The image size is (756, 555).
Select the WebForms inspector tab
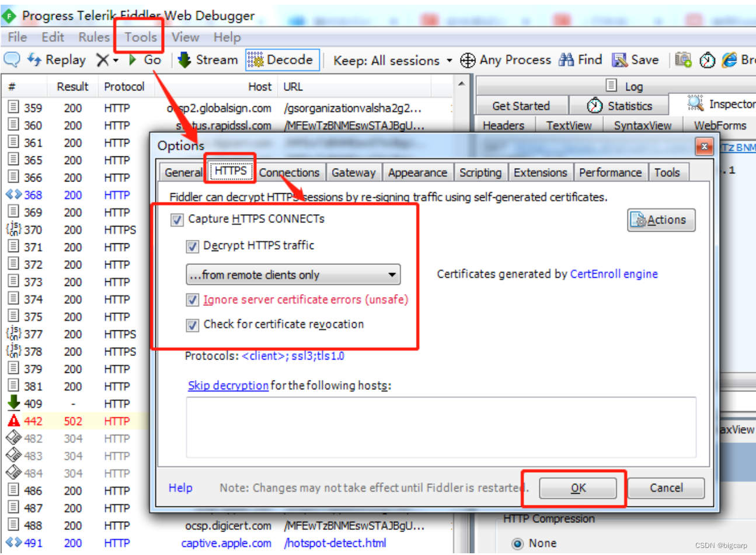720,125
